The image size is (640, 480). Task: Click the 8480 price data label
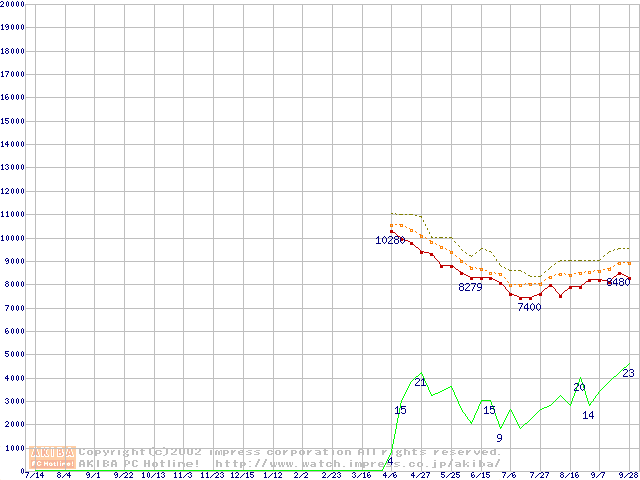pos(619,282)
